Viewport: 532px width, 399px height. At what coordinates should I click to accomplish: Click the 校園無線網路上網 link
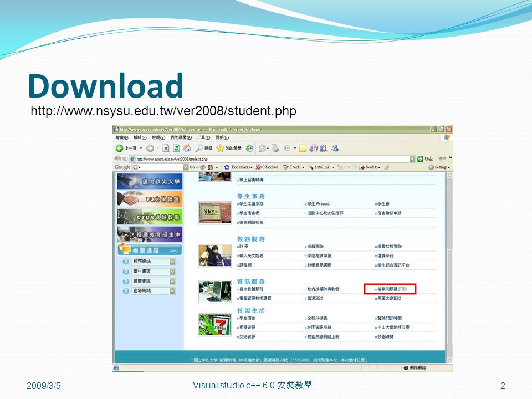323,336
